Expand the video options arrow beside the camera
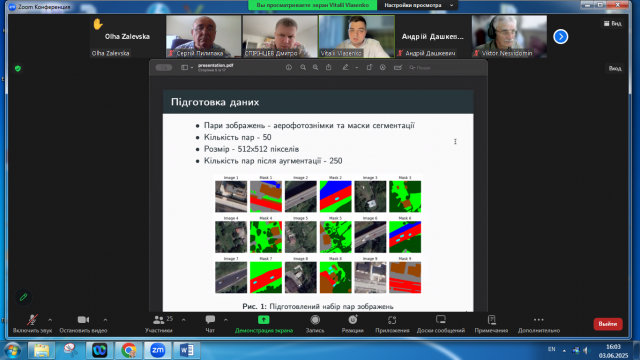640x360 pixels. click(x=105, y=320)
